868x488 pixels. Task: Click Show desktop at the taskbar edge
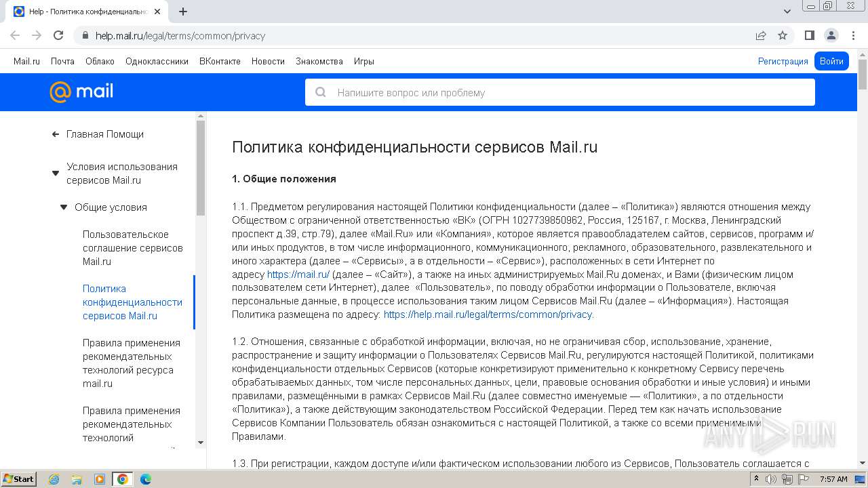861,479
